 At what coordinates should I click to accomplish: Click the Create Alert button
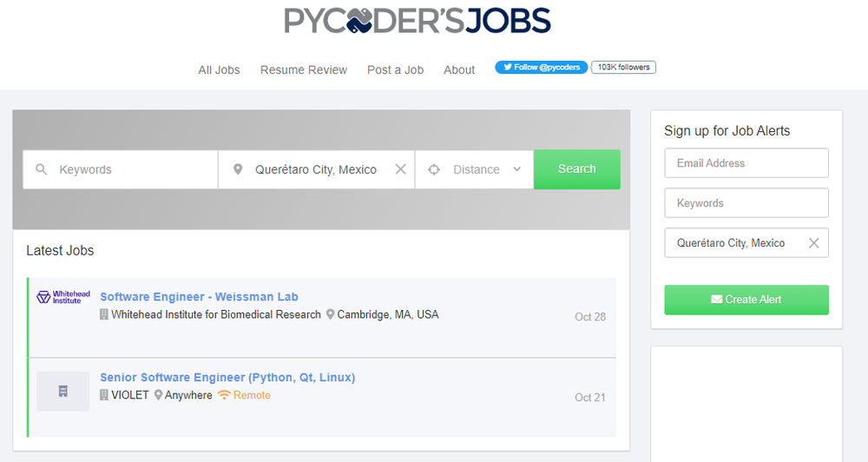[x=746, y=300]
